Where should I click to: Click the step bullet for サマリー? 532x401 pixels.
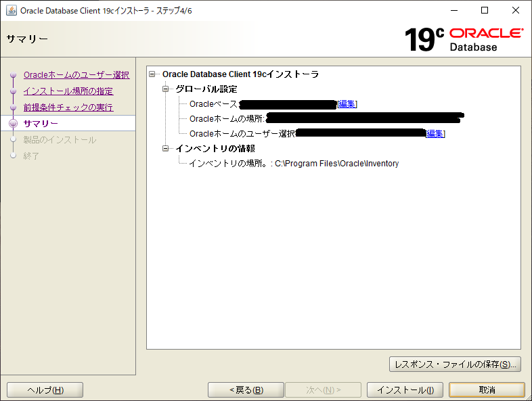pyautogui.click(x=14, y=123)
